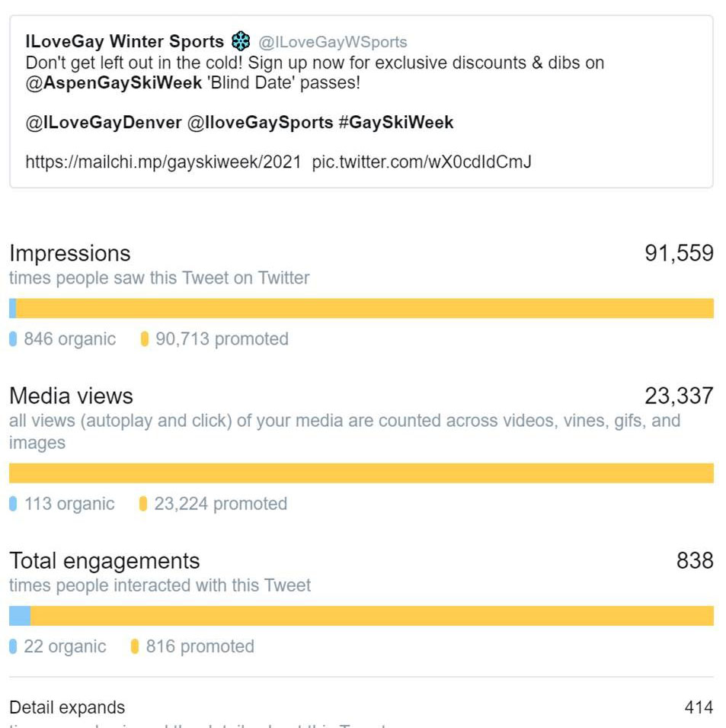Click the blue organic legend marker for impressions
The height and width of the screenshot is (728, 726).
13,339
